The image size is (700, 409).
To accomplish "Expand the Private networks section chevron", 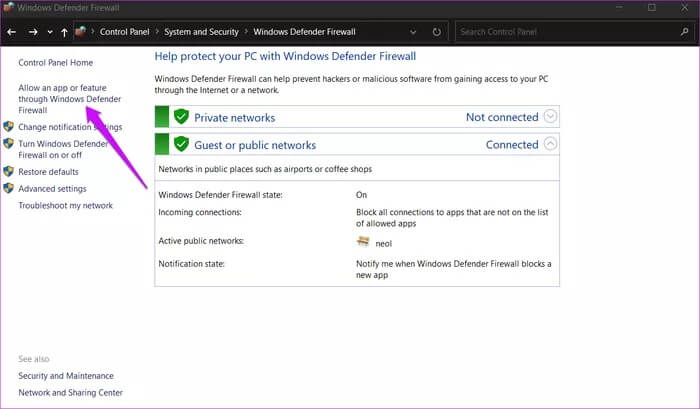I will pyautogui.click(x=550, y=117).
